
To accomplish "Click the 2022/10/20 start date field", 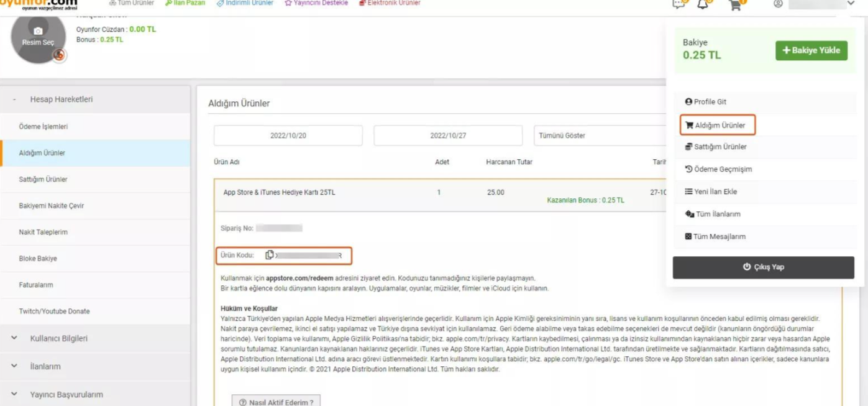I will pos(288,136).
